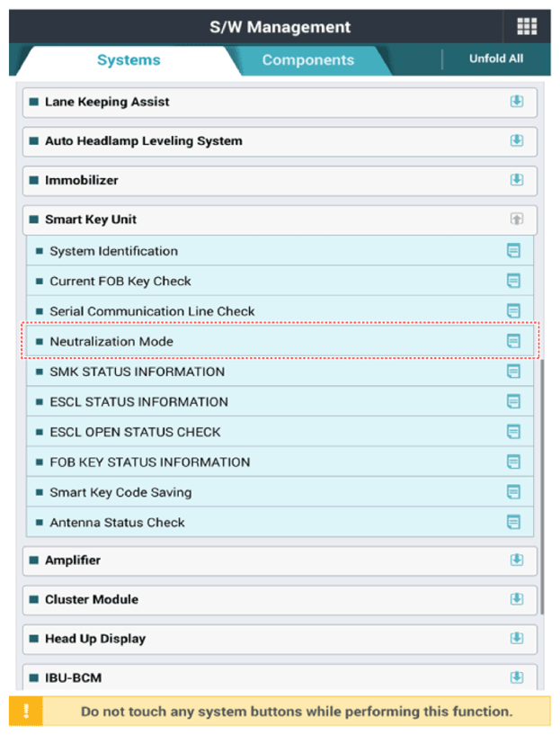Image resolution: width=560 pixels, height=735 pixels.
Task: Click the document icon for Current FOB Key Check
Action: (x=513, y=281)
